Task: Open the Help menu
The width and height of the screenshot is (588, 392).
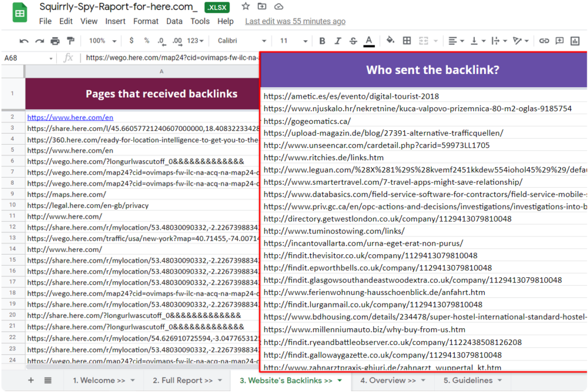Action: 225,21
